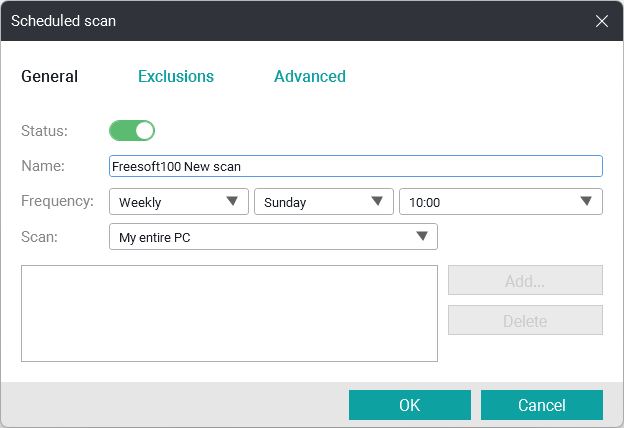Open the Weekly frequency dropdown
Image resolution: width=624 pixels, height=428 pixels.
pos(179,201)
